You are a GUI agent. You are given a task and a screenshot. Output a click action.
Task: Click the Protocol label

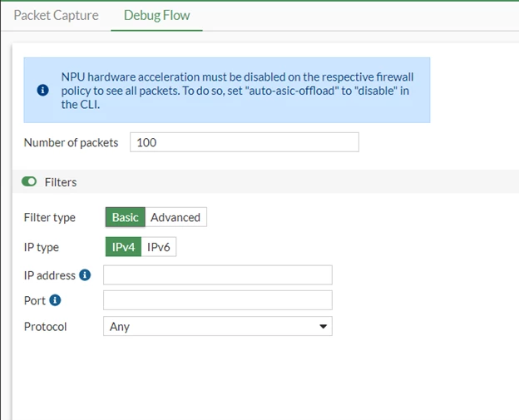click(46, 327)
